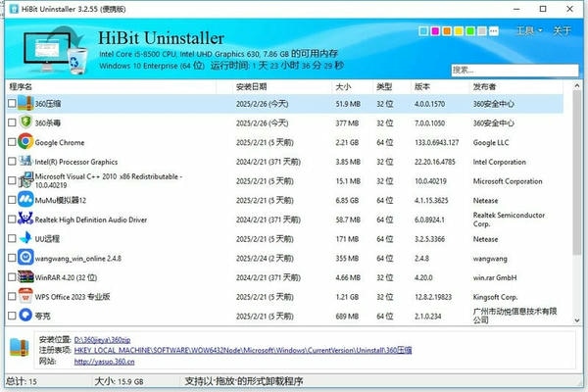Tick the wangwang_win_online 2.4.8 checkbox
Screen dimensions: 588x392
12,258
